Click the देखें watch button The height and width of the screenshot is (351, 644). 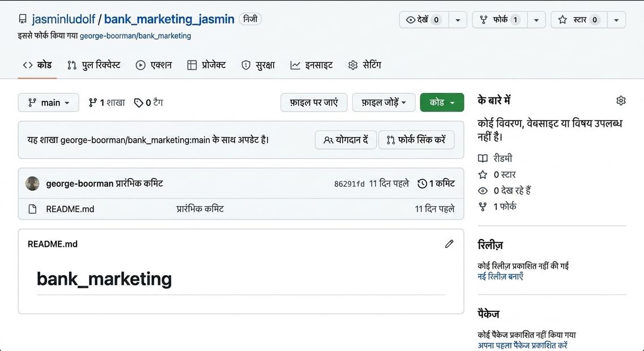tap(424, 19)
